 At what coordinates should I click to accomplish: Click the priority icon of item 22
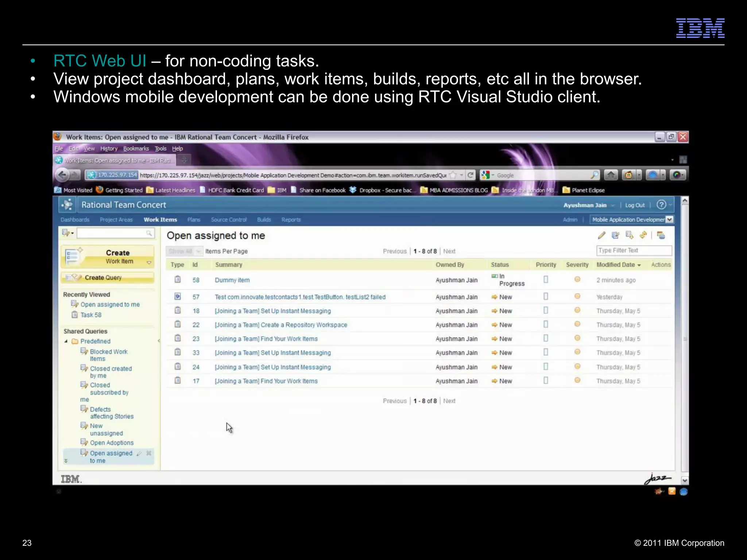[x=546, y=324]
